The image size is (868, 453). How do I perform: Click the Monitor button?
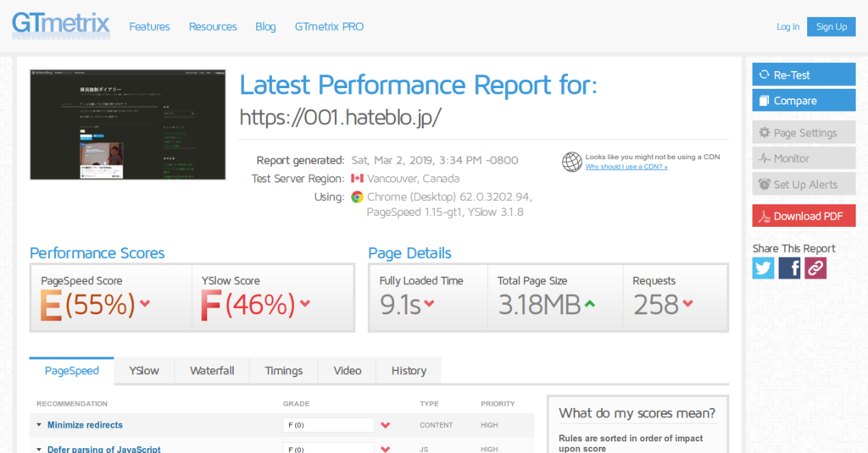804,158
